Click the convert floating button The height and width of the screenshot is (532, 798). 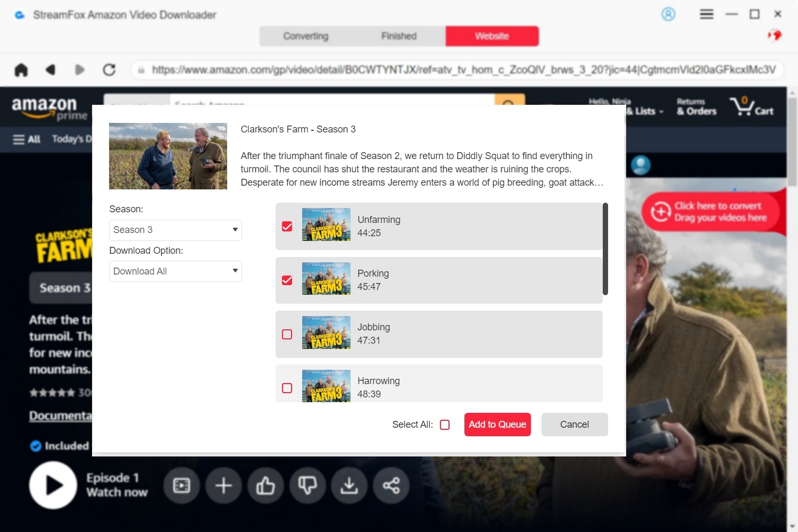click(x=711, y=212)
